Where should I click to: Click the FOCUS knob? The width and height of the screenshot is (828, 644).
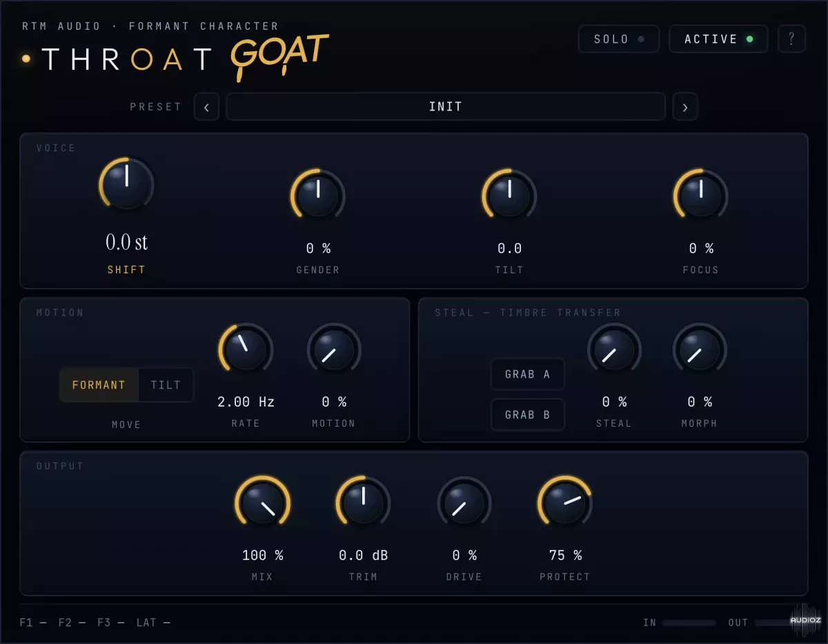tap(700, 195)
